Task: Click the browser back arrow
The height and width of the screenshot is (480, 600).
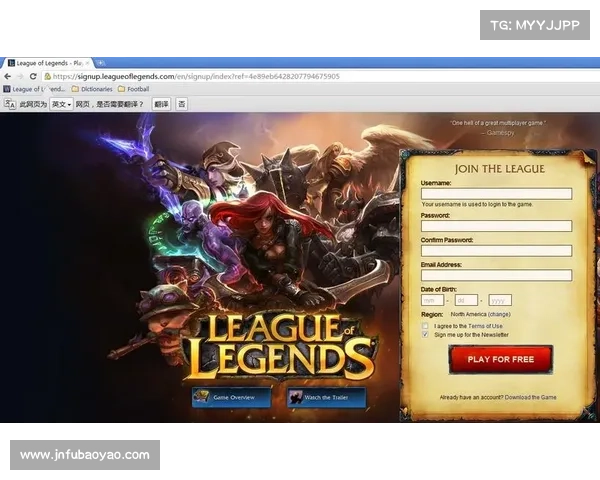Action: pos(8,76)
